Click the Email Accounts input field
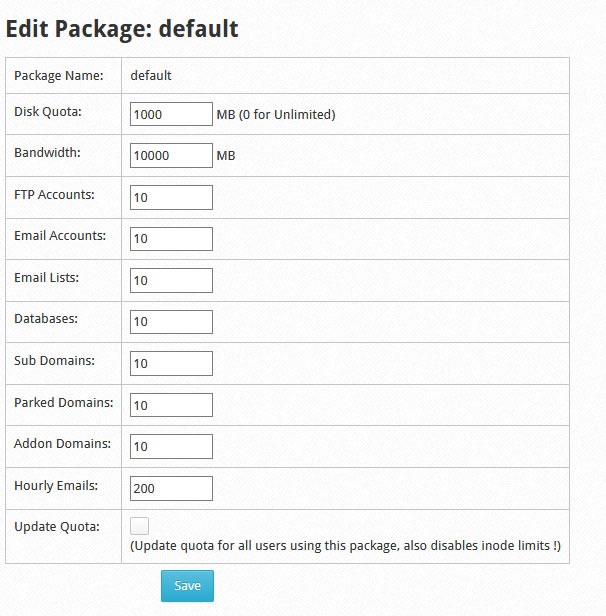 tap(171, 238)
